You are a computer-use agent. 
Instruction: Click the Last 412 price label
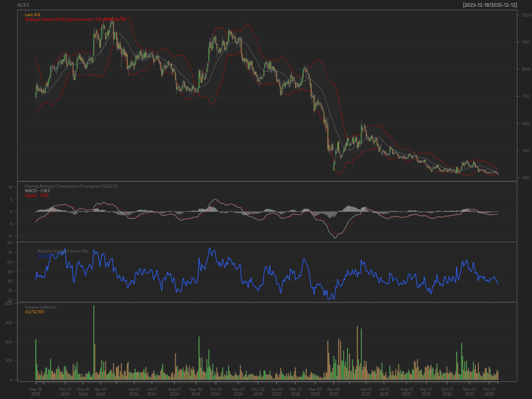(33, 15)
